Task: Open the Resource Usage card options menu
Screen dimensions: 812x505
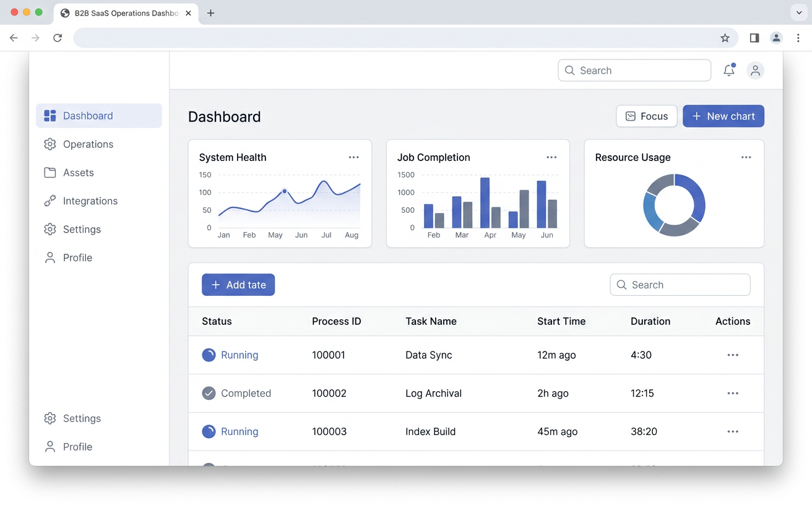Action: [746, 157]
